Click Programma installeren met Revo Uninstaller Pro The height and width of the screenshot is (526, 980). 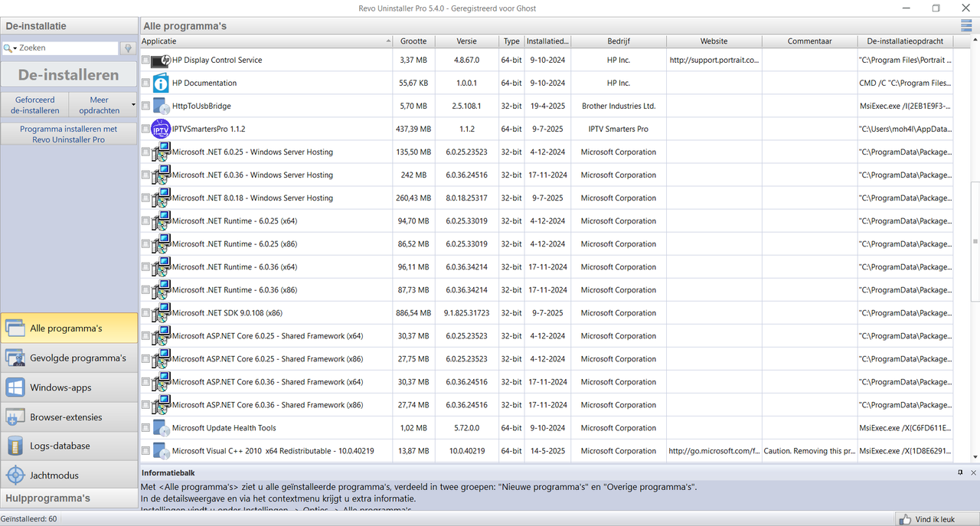coord(69,134)
